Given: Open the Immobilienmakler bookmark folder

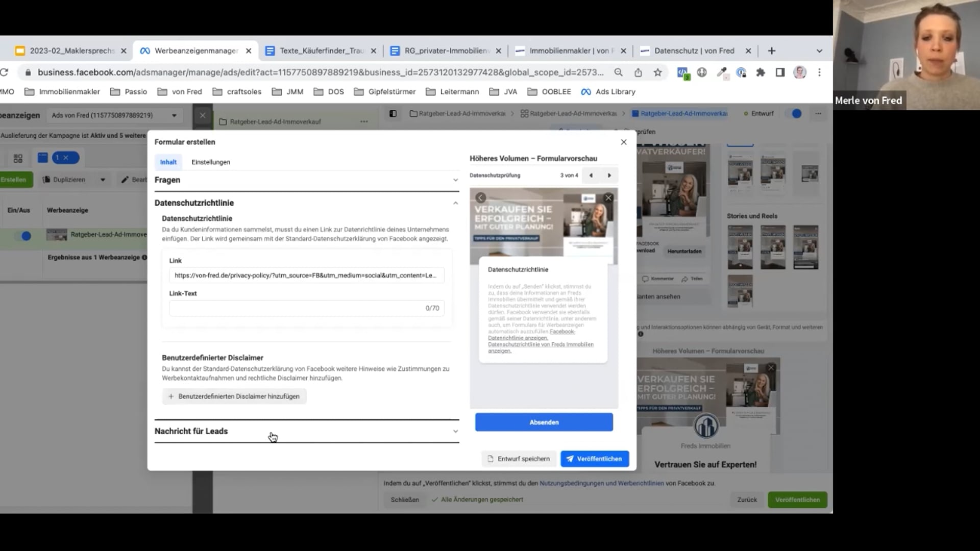Looking at the screenshot, I should tap(62, 92).
